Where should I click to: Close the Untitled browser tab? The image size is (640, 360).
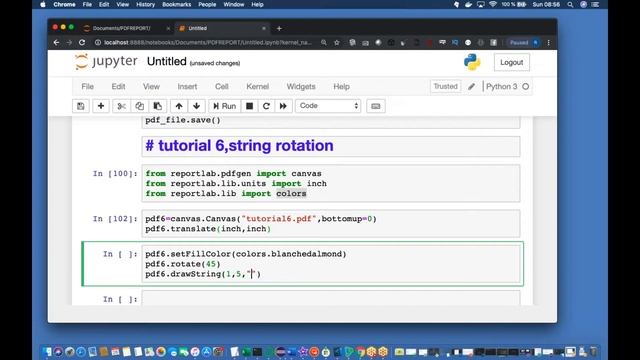pos(264,28)
